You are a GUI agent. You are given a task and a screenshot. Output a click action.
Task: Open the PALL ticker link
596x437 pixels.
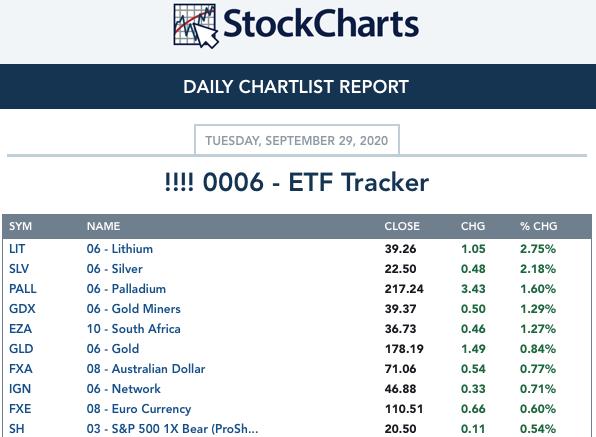(23, 289)
